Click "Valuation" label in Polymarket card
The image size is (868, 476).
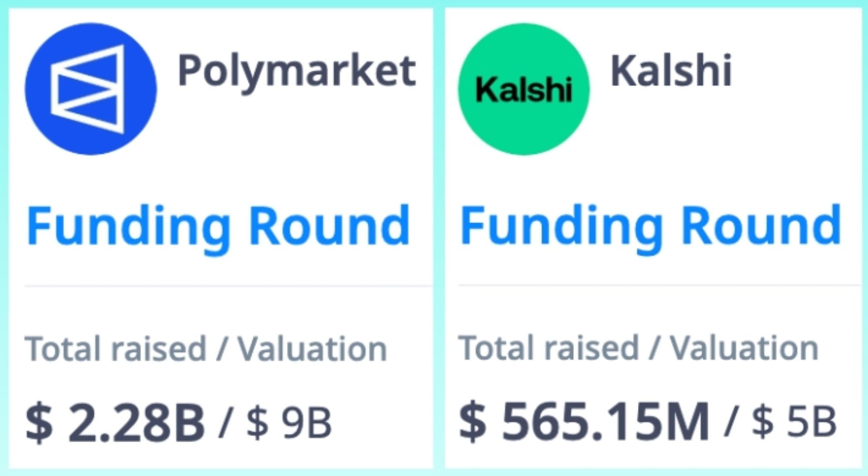tap(312, 349)
